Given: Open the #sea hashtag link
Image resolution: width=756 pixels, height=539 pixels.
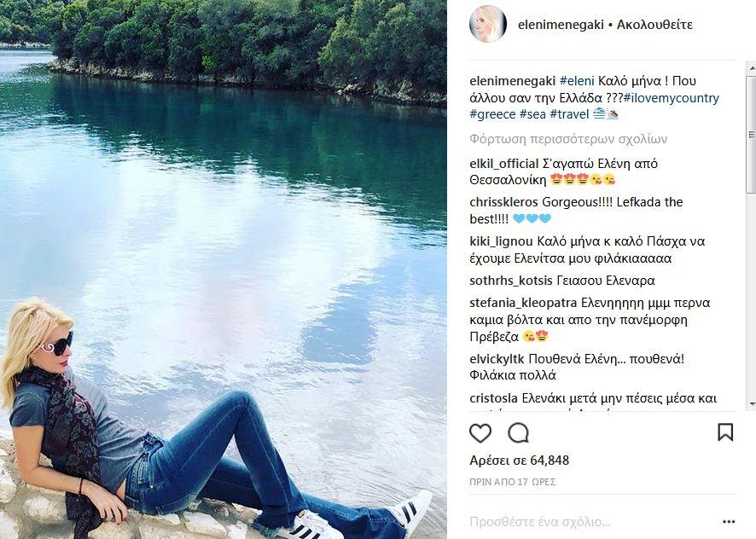Looking at the screenshot, I should click(x=532, y=115).
